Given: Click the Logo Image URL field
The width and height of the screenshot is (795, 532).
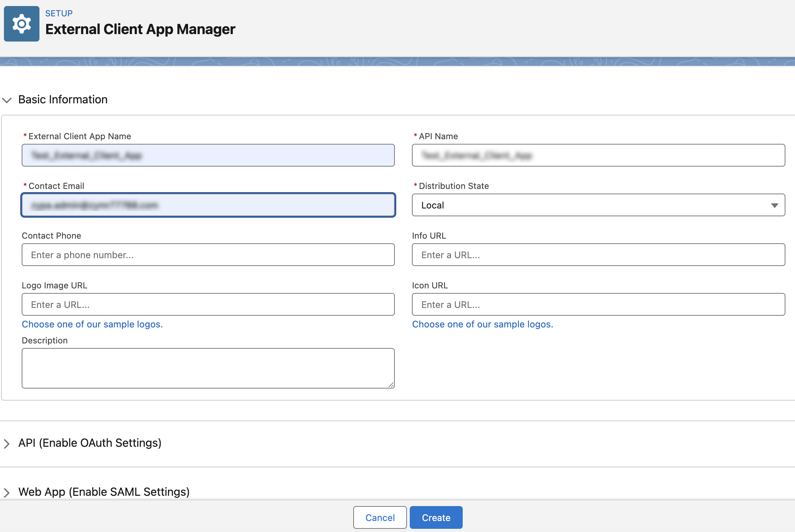Looking at the screenshot, I should pyautogui.click(x=208, y=304).
